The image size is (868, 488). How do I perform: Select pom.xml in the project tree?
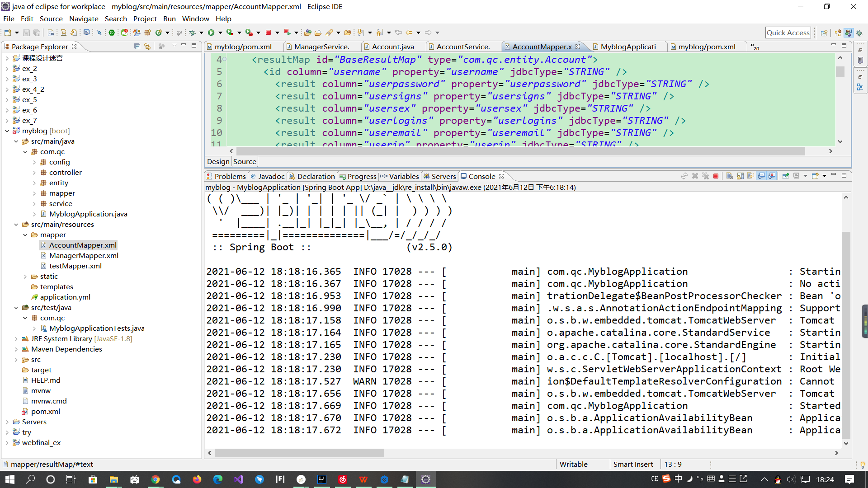point(45,412)
